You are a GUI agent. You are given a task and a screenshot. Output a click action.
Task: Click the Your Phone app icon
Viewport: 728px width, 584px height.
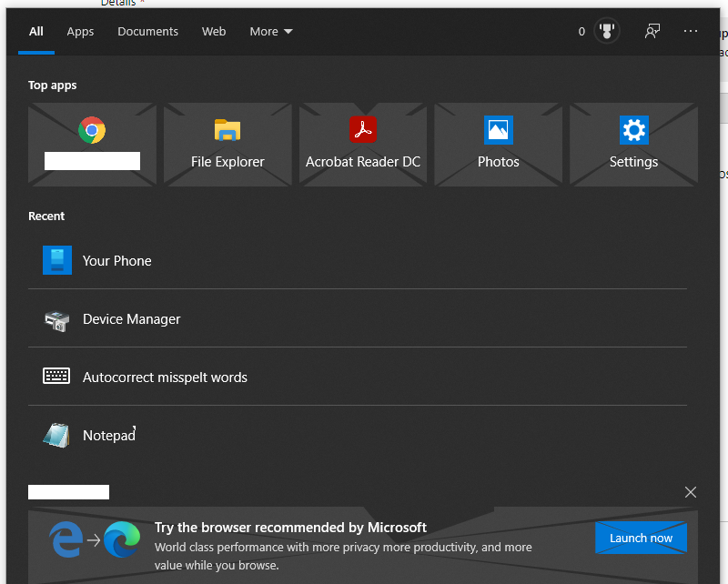(57, 260)
